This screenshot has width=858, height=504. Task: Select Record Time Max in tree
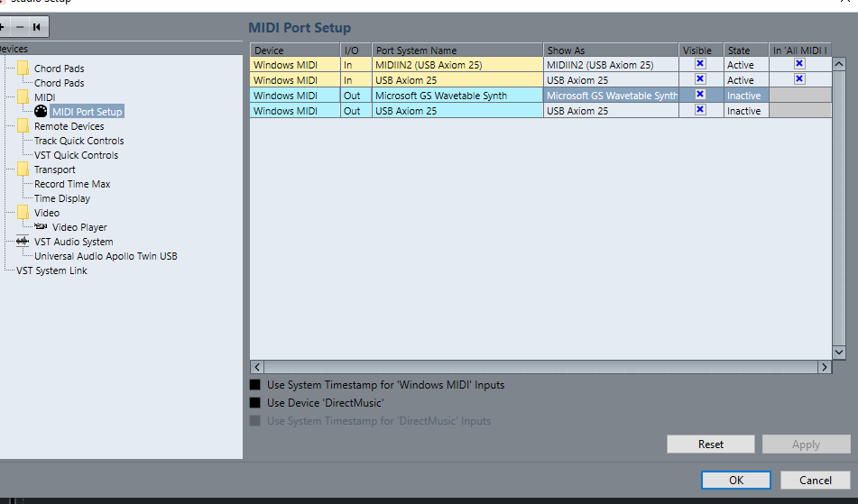point(72,184)
